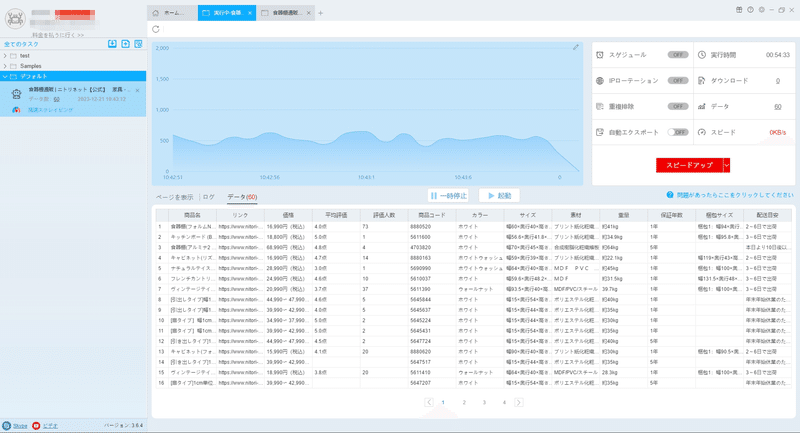
Task: Click the cloud scraping icon under the task
Action: coord(16,110)
